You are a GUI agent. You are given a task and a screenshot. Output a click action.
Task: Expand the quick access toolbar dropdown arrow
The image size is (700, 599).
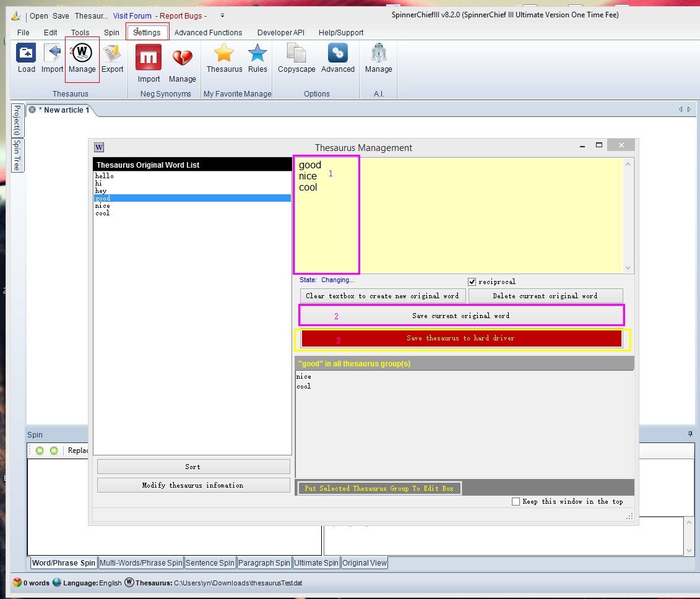point(222,15)
